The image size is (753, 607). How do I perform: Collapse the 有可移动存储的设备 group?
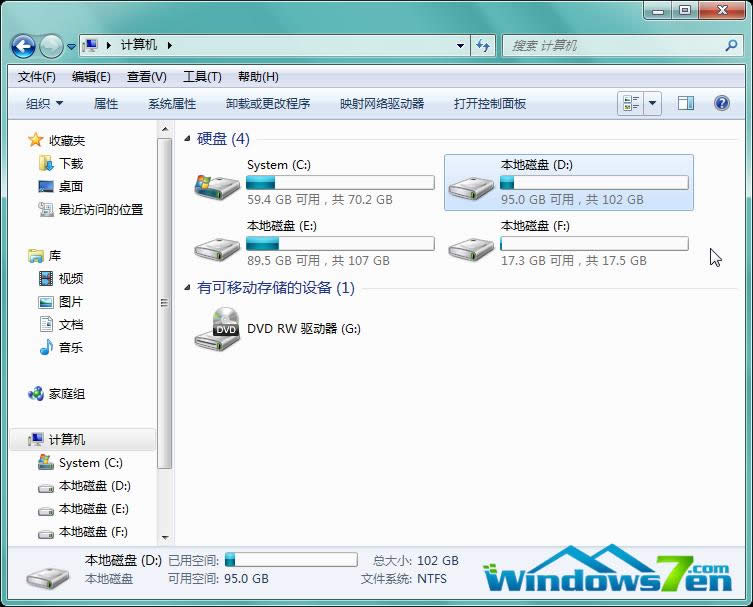[x=188, y=288]
